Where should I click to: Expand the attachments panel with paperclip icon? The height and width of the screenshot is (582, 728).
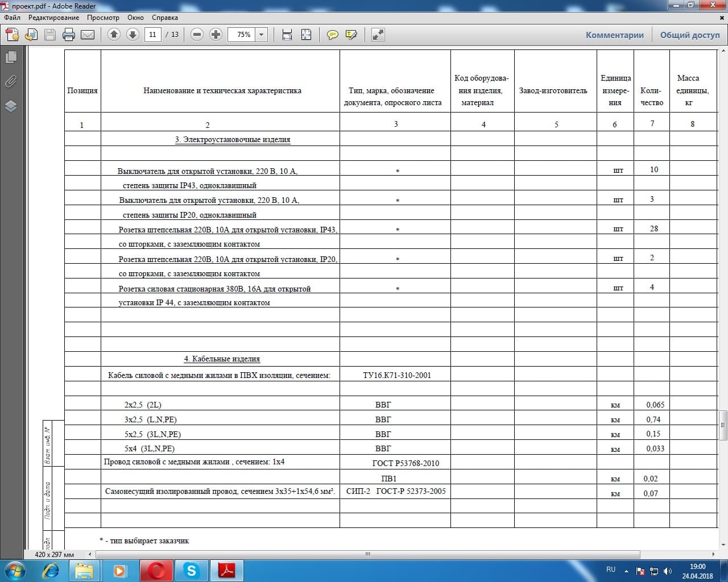11,81
